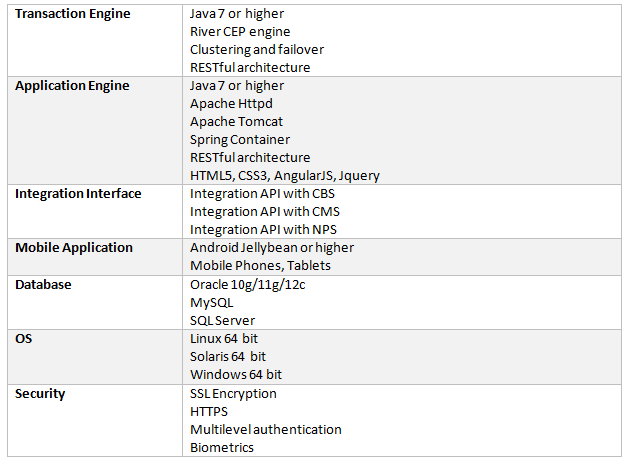Click 'Mobile Phones, Tablets' text
The width and height of the screenshot is (627, 466).
pyautogui.click(x=260, y=266)
